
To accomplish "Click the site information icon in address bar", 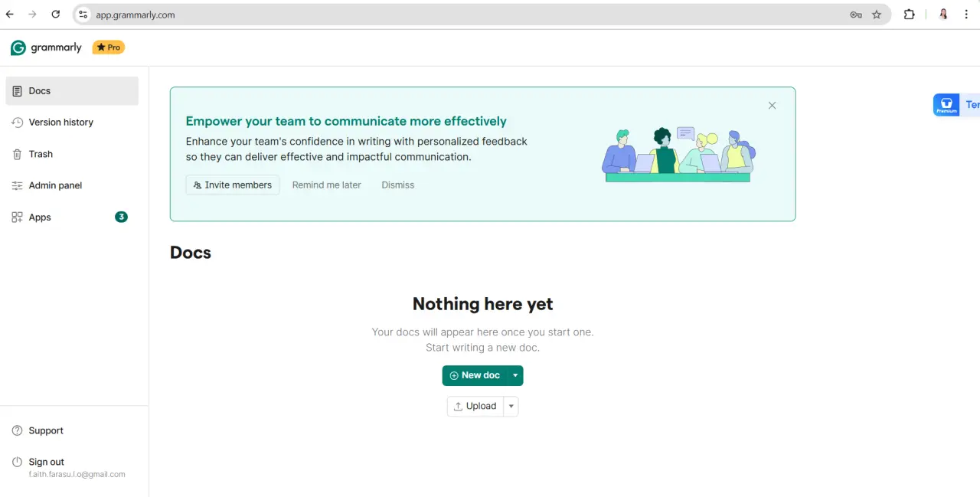I will coord(83,15).
